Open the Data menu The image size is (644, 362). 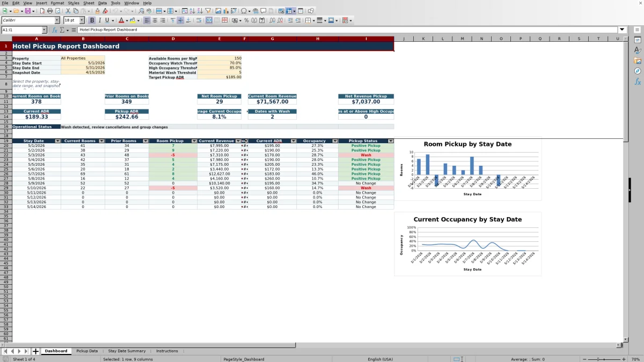103,3
